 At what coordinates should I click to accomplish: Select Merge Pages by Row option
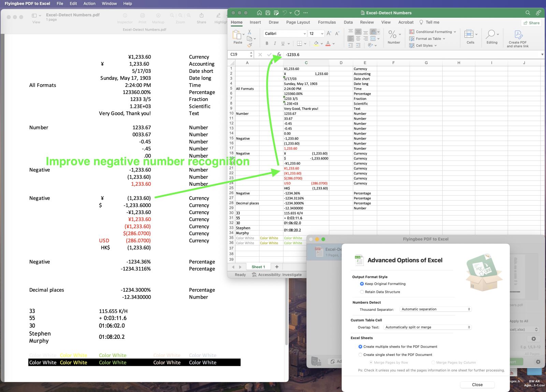click(x=371, y=363)
